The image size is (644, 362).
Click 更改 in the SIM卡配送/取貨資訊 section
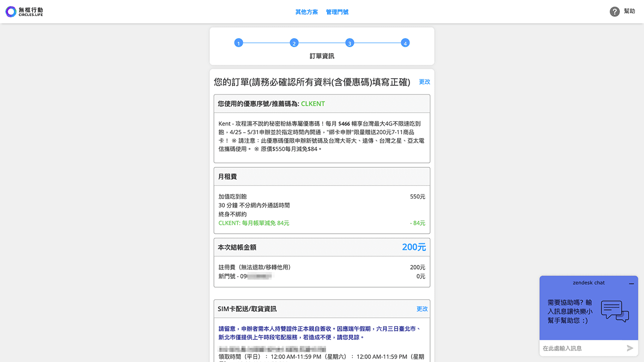[422, 309]
